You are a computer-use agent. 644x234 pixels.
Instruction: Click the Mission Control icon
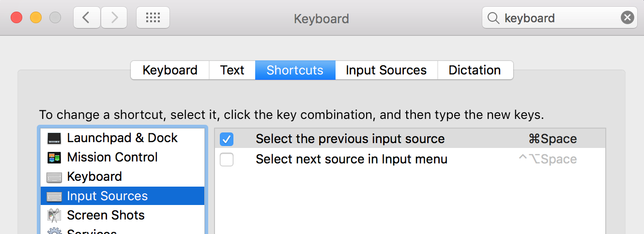click(x=54, y=158)
